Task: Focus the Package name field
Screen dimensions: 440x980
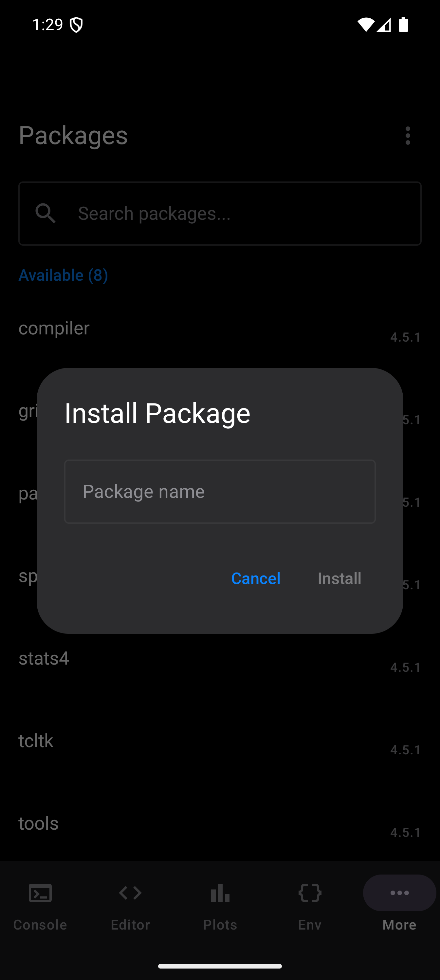Action: [x=220, y=492]
